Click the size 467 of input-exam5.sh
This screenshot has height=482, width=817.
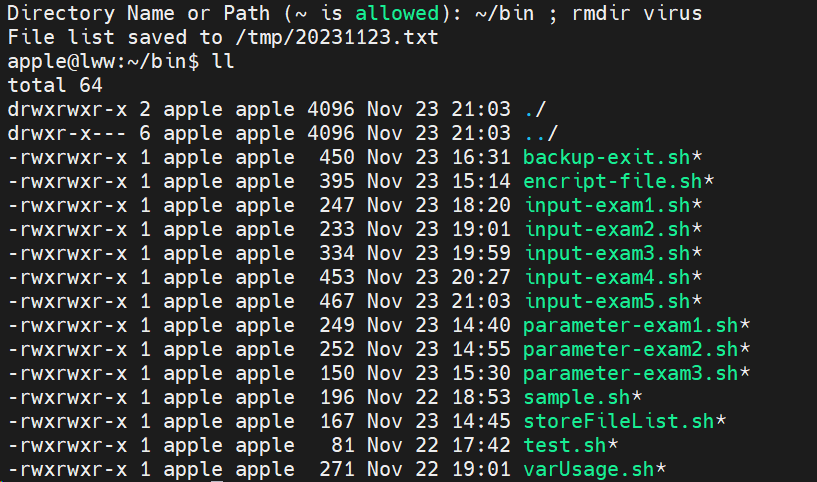(x=337, y=301)
